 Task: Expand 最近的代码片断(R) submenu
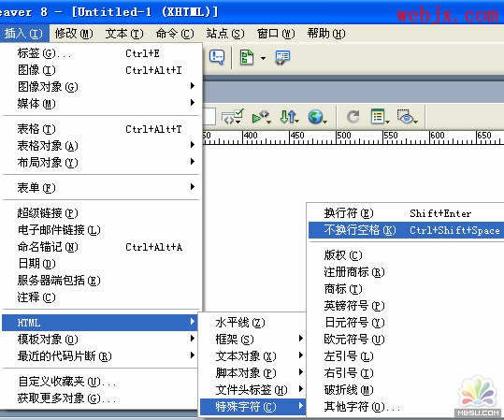point(101,356)
